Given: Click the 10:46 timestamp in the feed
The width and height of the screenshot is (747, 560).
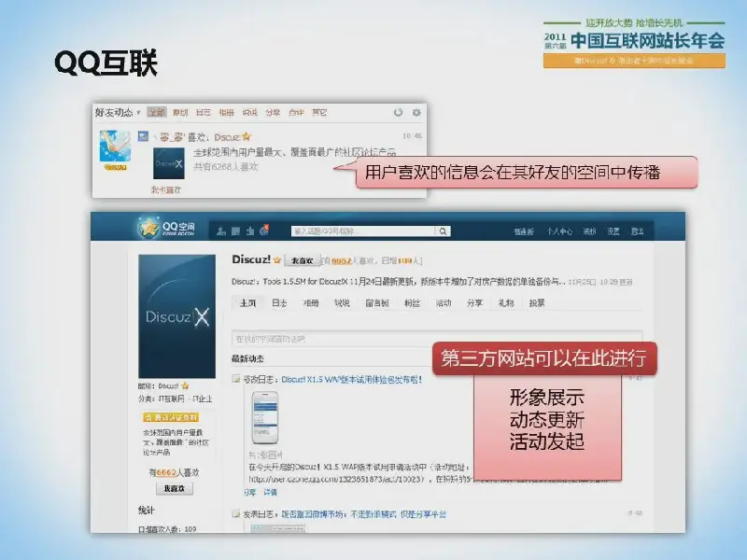Looking at the screenshot, I should tap(412, 136).
